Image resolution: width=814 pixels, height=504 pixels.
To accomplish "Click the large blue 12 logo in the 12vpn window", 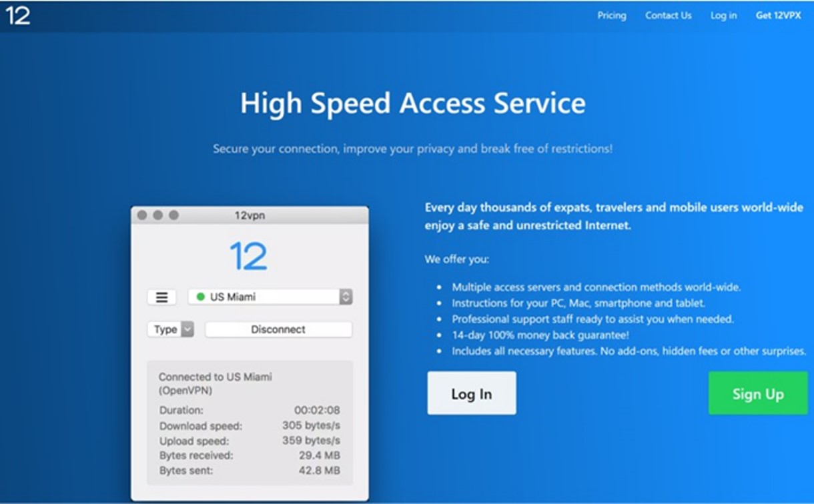I will (x=249, y=256).
